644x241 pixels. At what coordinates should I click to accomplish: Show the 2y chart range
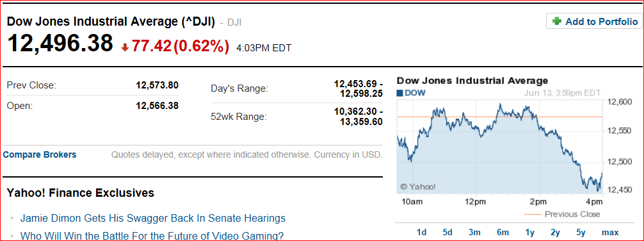pos(555,233)
